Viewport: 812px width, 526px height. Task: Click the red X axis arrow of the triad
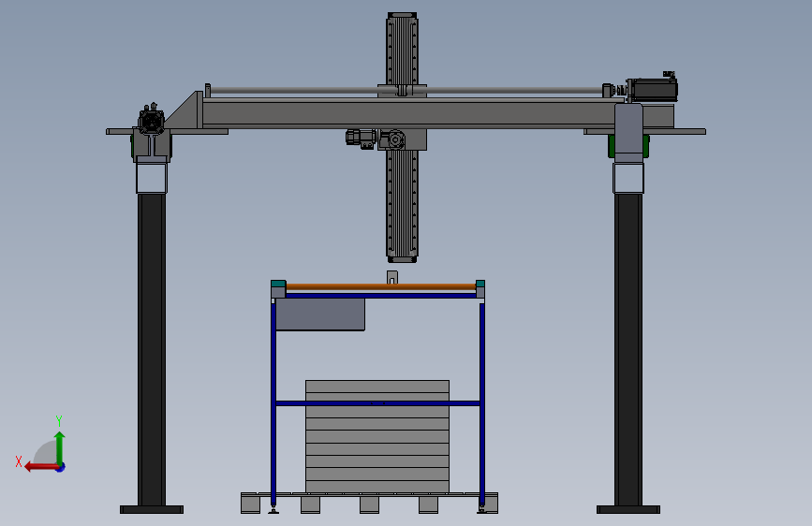[x=40, y=467]
